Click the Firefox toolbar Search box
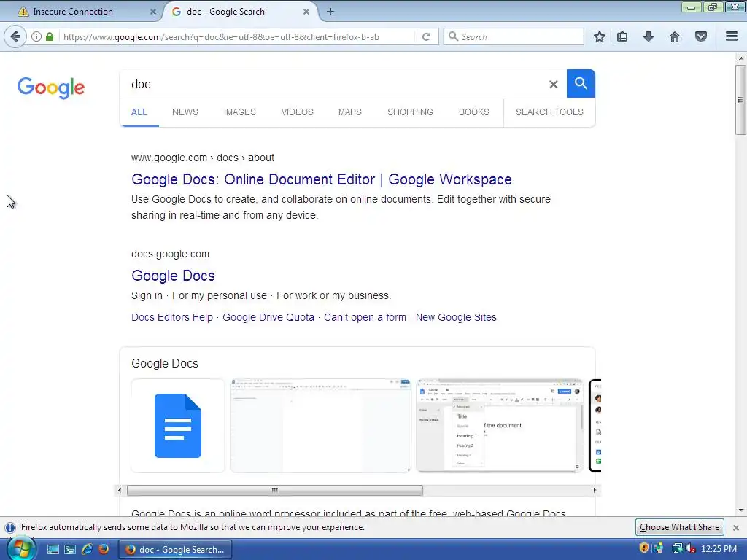The height and width of the screenshot is (560, 747). click(x=514, y=36)
